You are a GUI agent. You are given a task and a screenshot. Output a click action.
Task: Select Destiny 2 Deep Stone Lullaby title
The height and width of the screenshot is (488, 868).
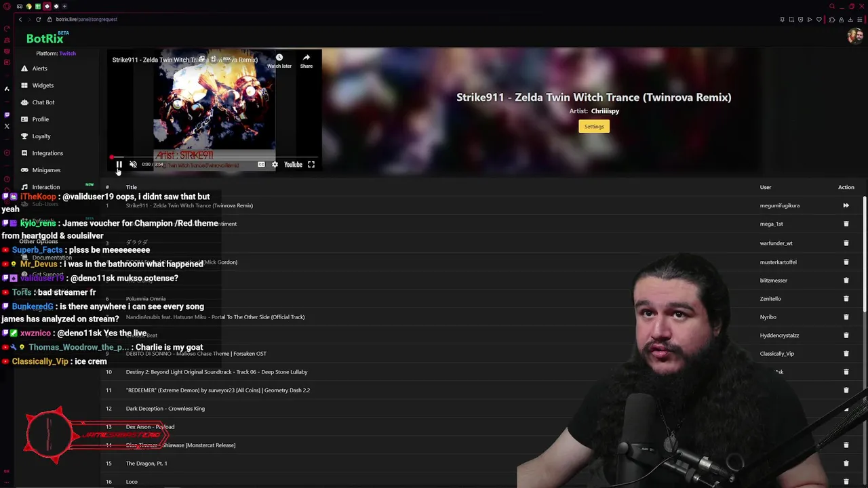pyautogui.click(x=216, y=372)
